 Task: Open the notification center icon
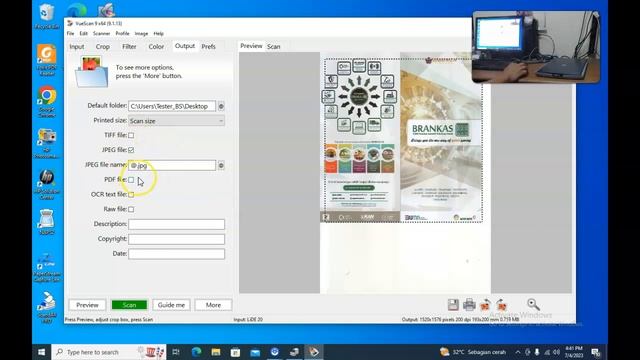(x=596, y=352)
